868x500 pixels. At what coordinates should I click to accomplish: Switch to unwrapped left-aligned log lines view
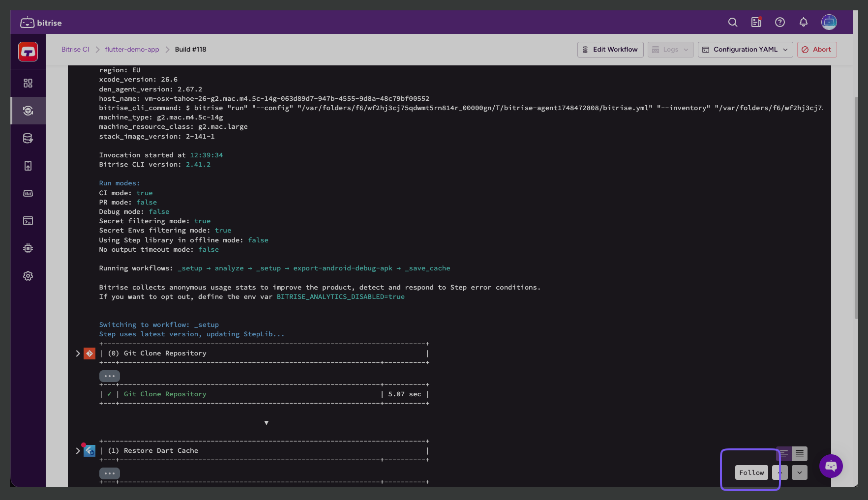[784, 453]
